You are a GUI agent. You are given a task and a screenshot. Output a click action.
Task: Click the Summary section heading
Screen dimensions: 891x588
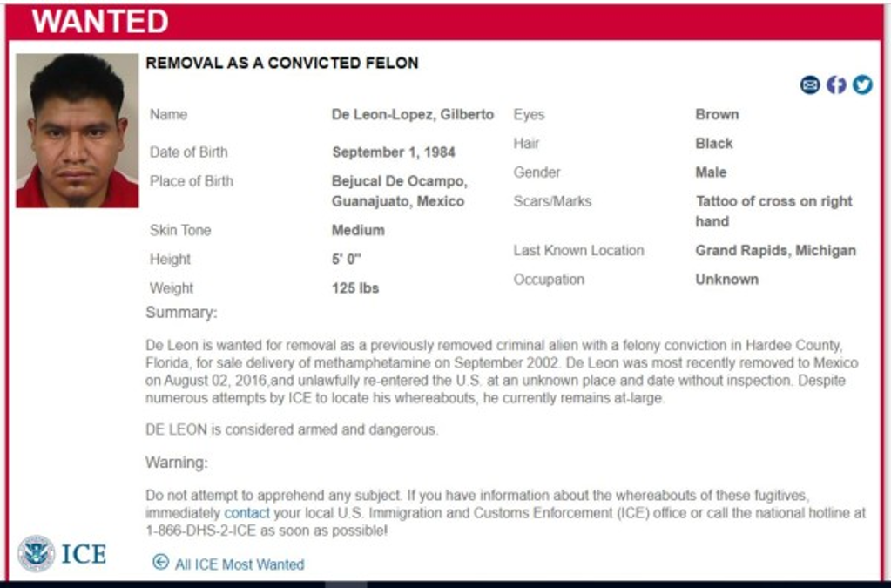click(x=181, y=312)
